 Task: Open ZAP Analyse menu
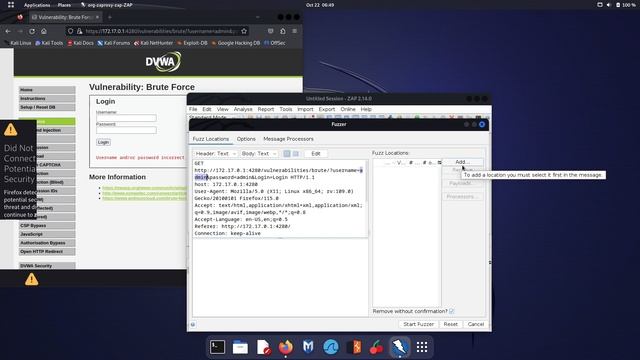[243, 109]
